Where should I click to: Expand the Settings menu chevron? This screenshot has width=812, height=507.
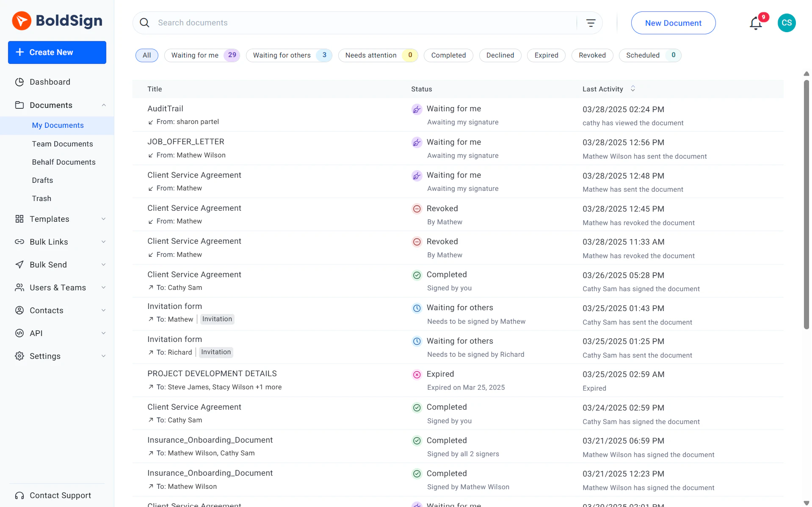tap(104, 356)
